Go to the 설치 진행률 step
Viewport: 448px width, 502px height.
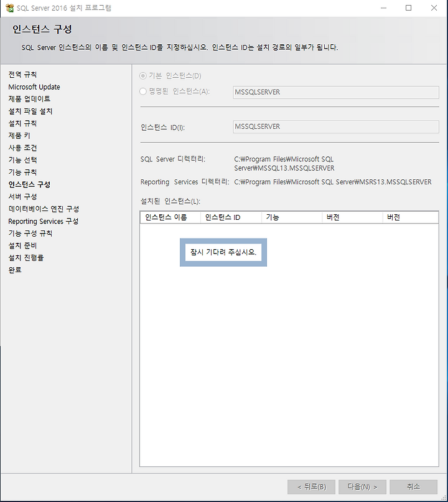coord(26,258)
